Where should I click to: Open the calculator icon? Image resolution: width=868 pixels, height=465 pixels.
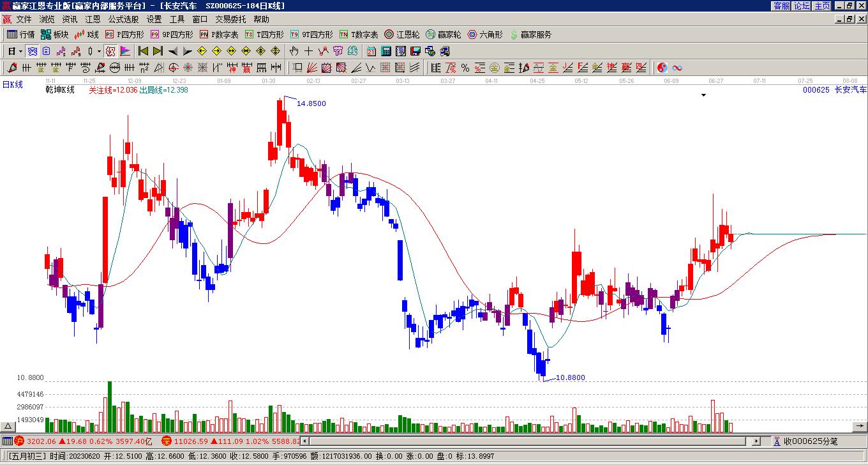[x=386, y=51]
